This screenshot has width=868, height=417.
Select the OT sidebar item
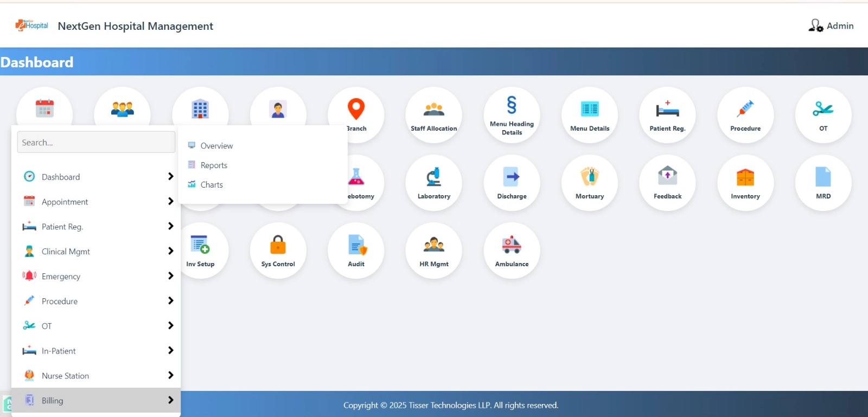(x=96, y=326)
